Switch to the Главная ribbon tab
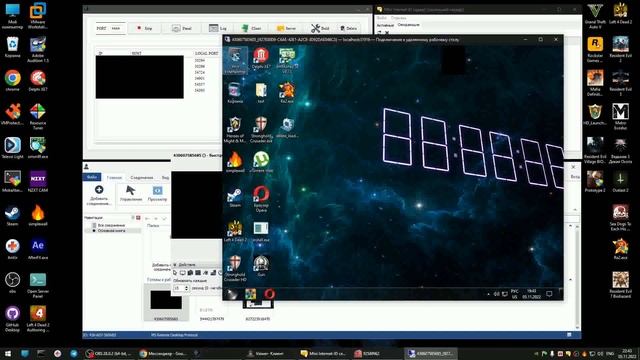 [x=114, y=178]
